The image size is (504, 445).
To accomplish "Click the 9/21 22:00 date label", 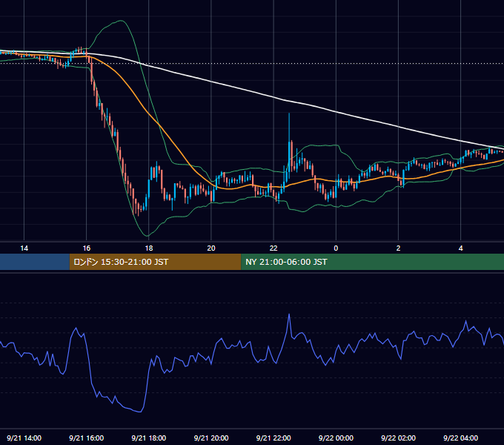I will 273,438.
